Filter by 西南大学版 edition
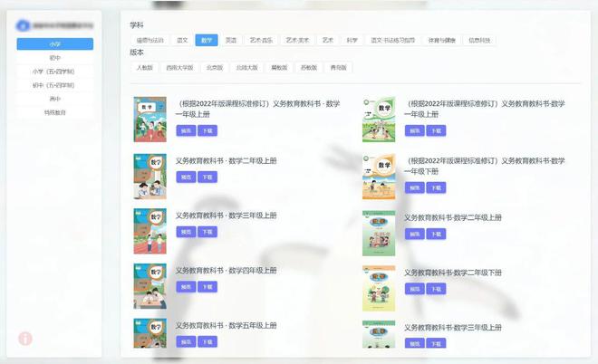The image size is (598, 364). click(179, 68)
